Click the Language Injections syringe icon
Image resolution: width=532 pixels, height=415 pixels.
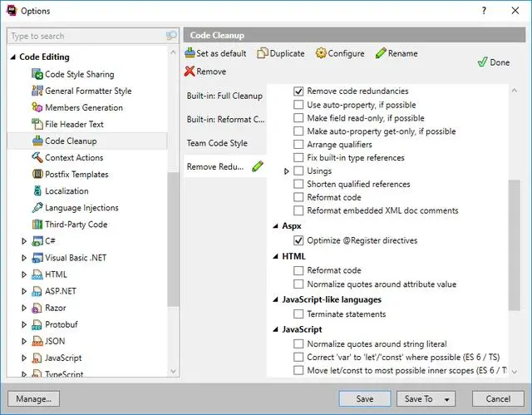click(37, 207)
